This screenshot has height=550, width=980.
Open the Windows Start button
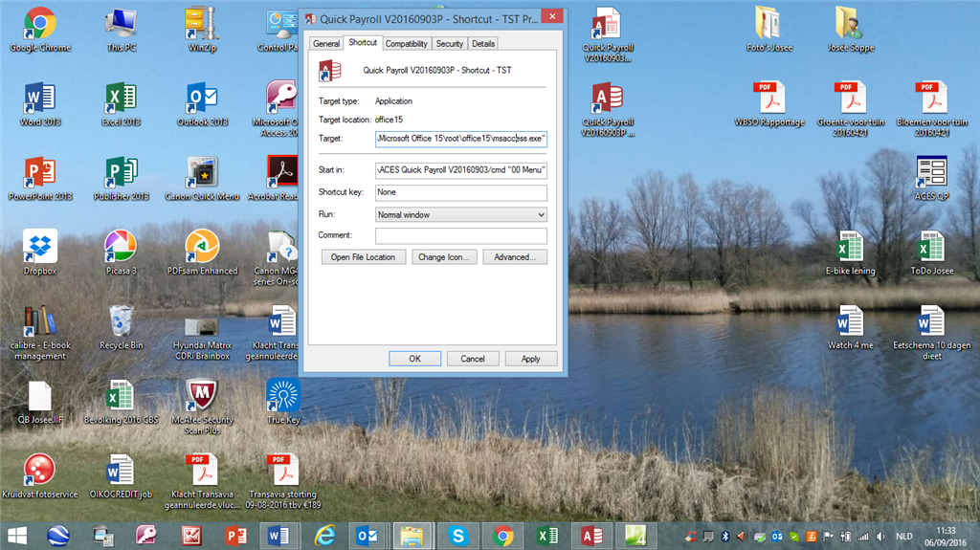tap(17, 537)
